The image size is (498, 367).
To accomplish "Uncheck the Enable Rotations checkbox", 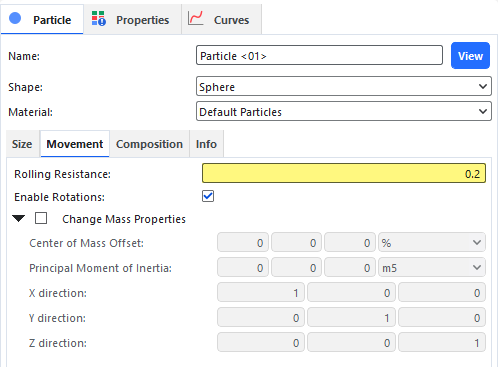I will (208, 196).
